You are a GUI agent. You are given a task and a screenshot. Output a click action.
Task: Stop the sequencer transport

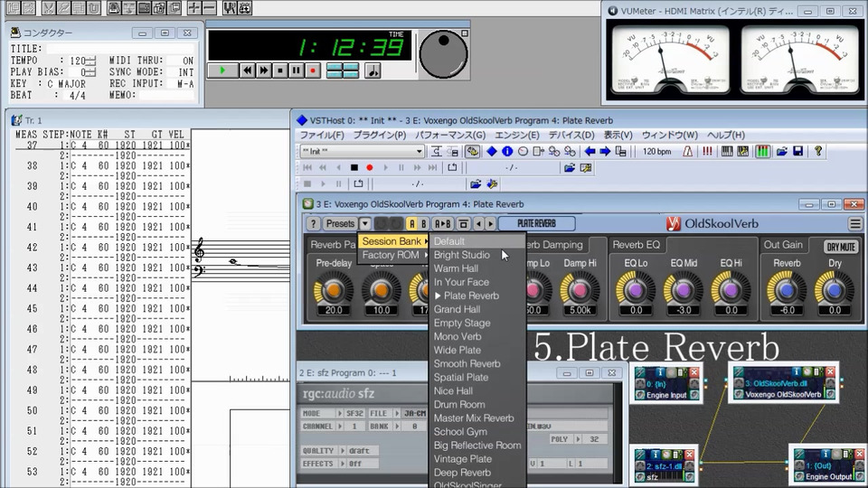point(280,70)
